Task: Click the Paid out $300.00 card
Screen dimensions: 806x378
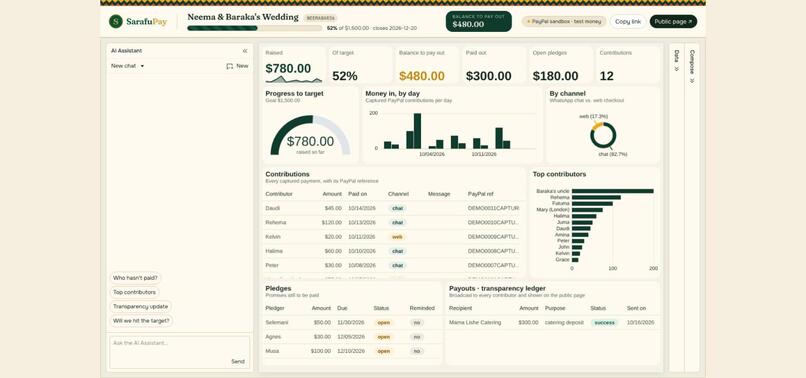Action: click(x=494, y=65)
